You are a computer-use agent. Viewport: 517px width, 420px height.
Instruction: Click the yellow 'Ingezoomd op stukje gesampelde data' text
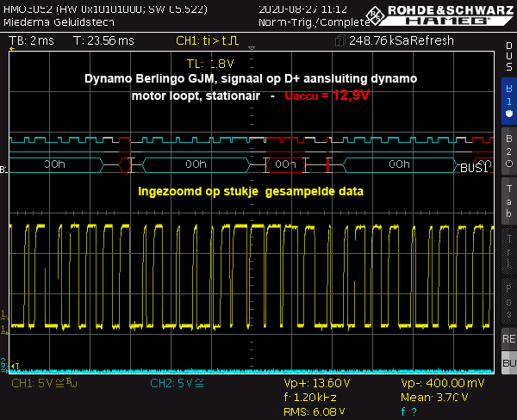[x=251, y=191]
